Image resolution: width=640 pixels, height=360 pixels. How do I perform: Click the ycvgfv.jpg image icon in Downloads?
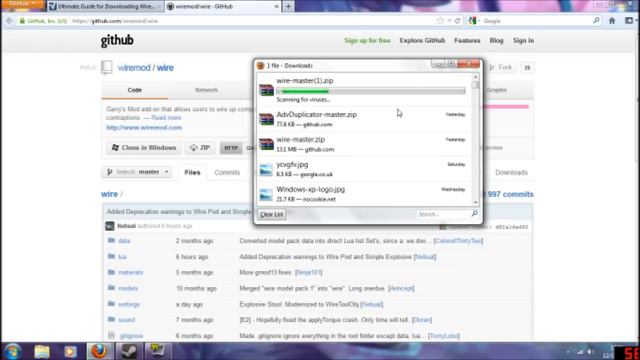266,169
